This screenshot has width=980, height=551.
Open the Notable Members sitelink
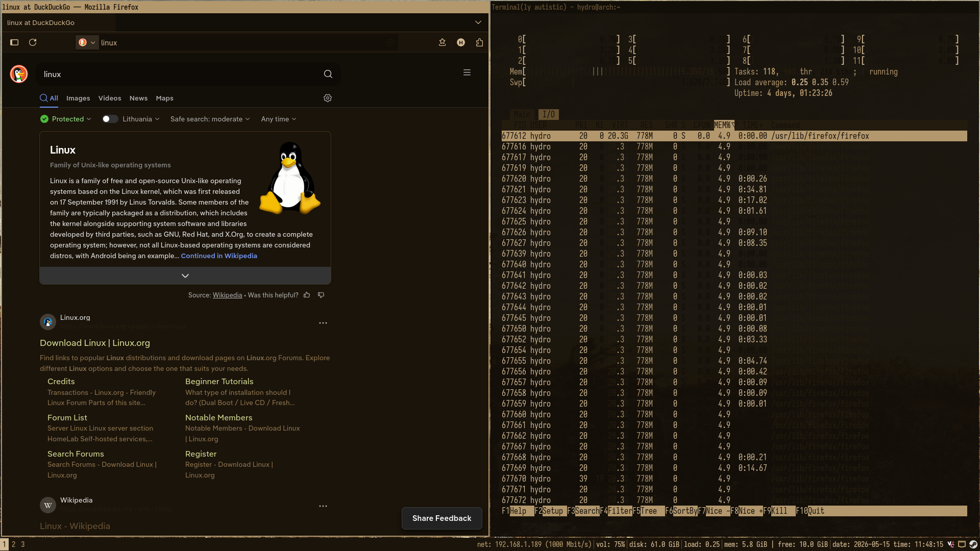(x=219, y=417)
